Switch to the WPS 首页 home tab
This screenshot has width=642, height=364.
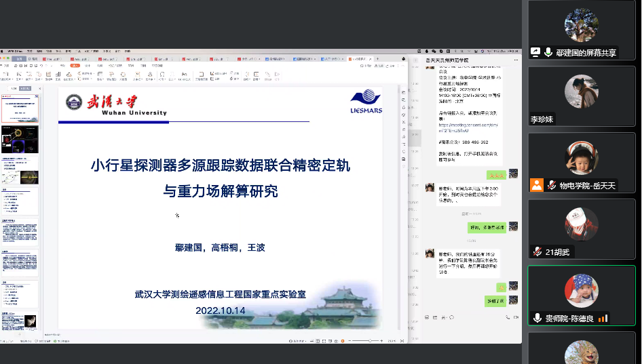pos(19,59)
